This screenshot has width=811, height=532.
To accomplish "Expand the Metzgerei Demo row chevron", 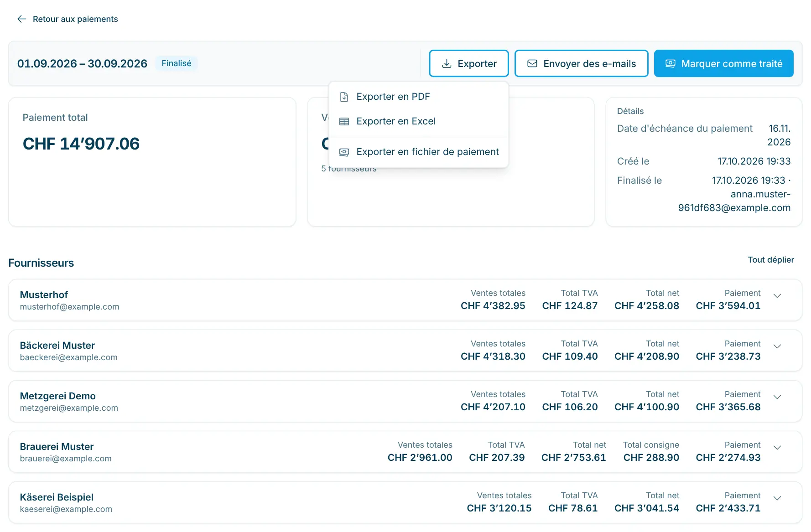I will [777, 397].
